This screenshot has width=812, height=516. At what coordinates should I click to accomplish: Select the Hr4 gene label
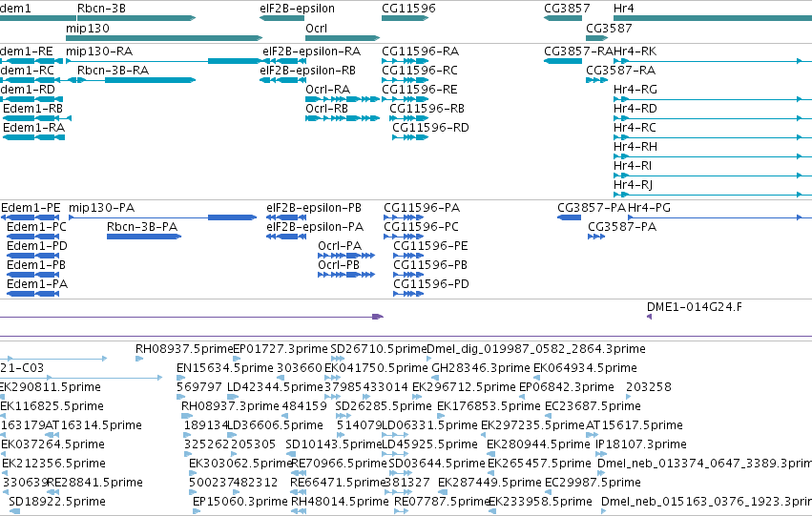click(623, 9)
